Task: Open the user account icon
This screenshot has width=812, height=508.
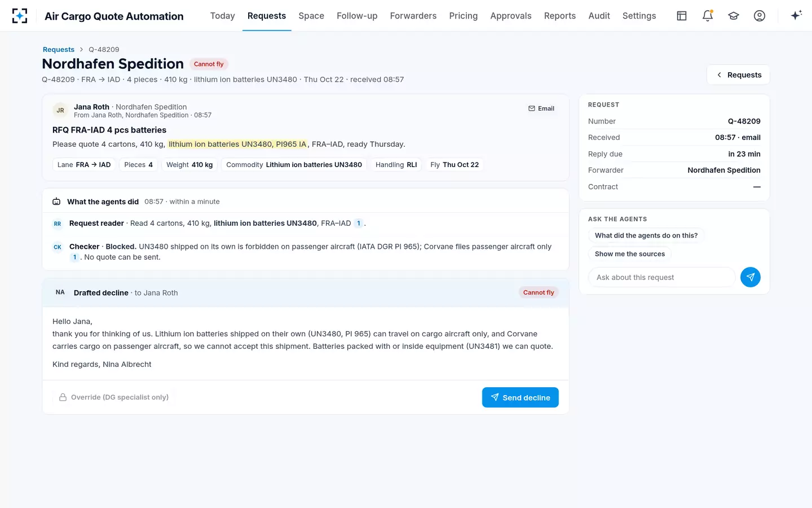Action: click(760, 16)
